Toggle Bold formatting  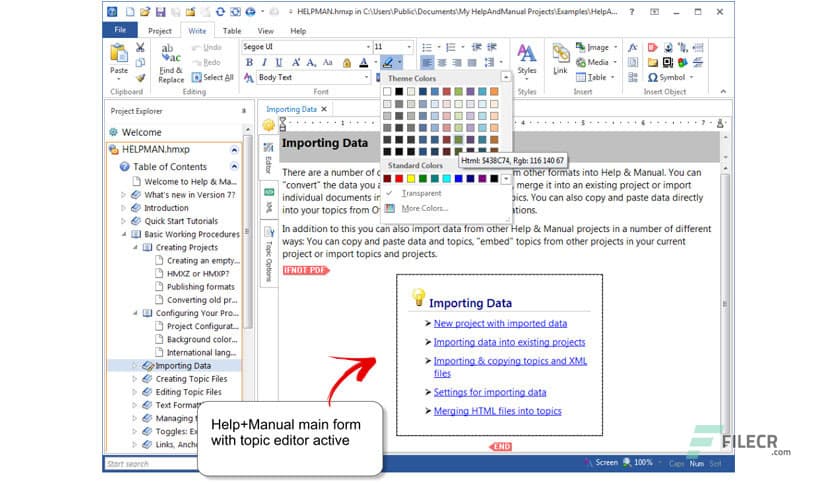249,62
